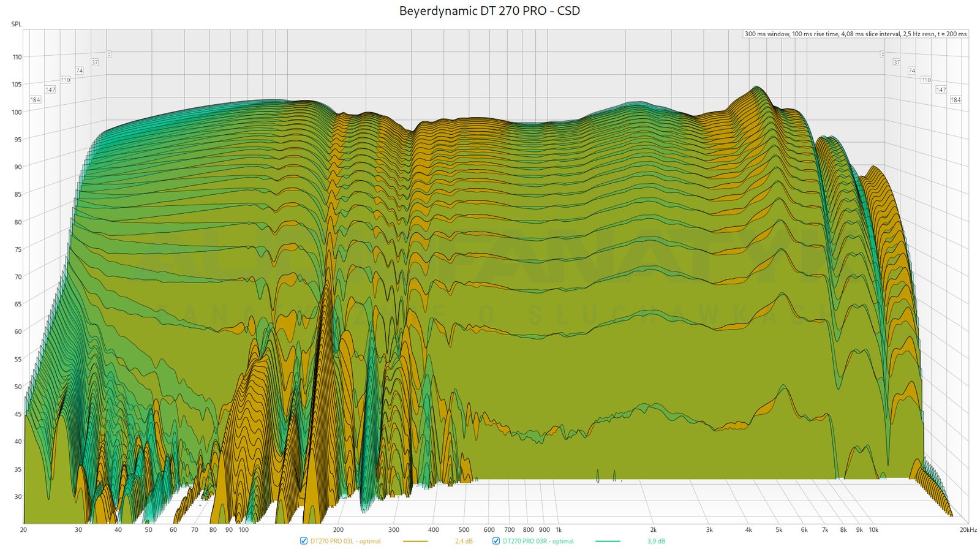Viewport: 980px width, 549px height.
Task: Click the DT270 PRO 03L - optimal legend label
Action: [x=345, y=542]
